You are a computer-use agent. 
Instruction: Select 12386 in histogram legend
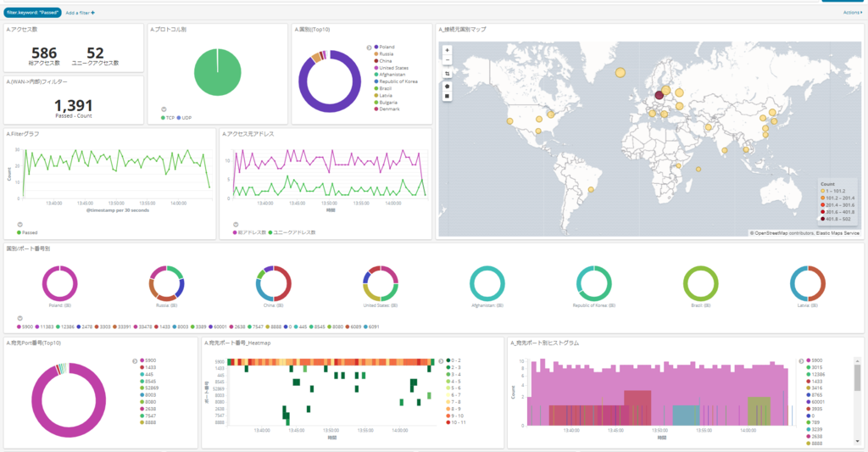pyautogui.click(x=815, y=375)
